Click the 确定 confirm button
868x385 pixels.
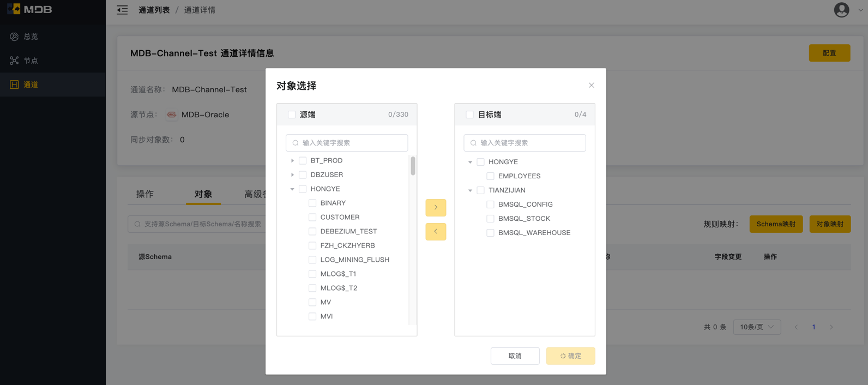[571, 356]
